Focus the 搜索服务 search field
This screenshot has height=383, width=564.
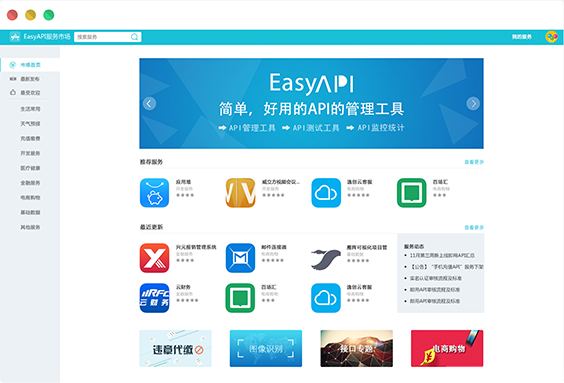[x=108, y=37]
